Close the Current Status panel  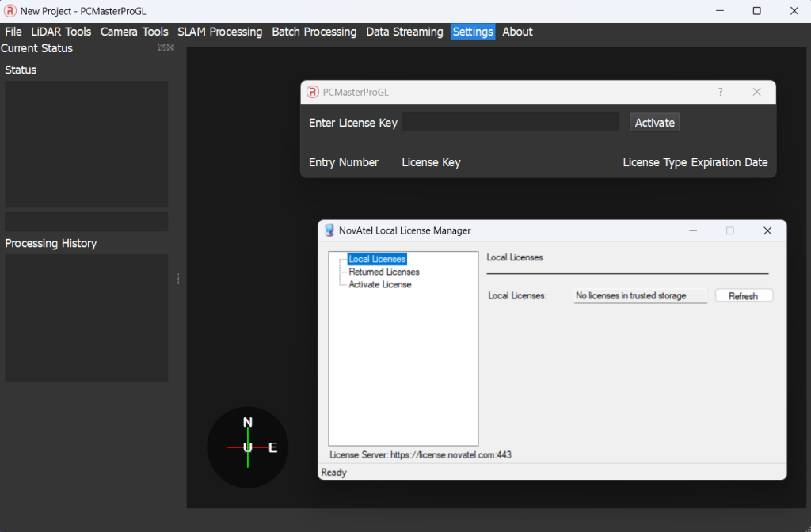coord(170,48)
